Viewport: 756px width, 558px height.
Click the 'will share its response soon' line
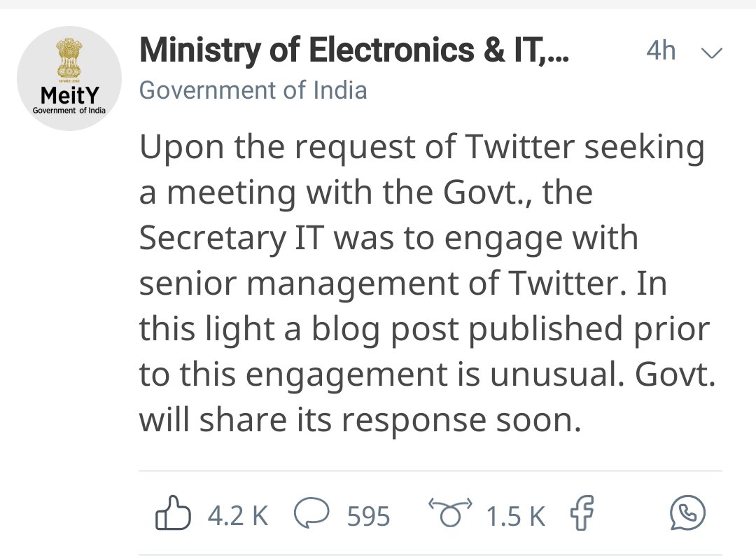[360, 419]
